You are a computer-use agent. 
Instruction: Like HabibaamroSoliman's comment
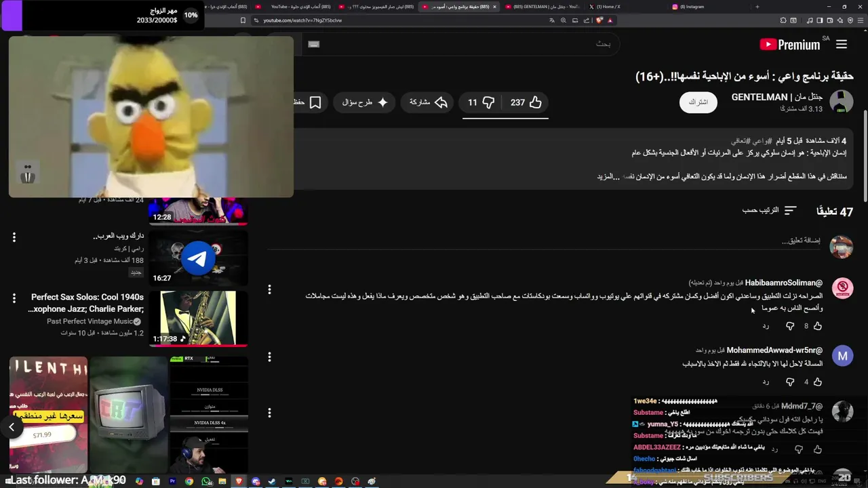tap(818, 326)
